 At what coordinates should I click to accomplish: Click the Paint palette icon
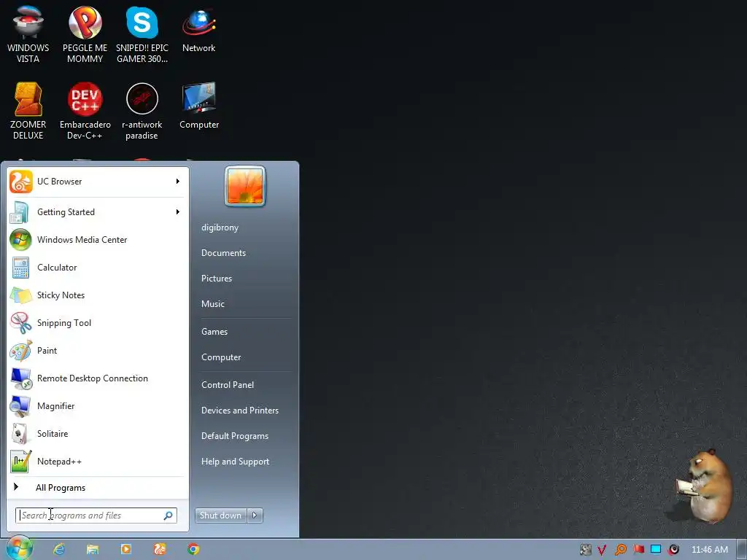[21, 351]
